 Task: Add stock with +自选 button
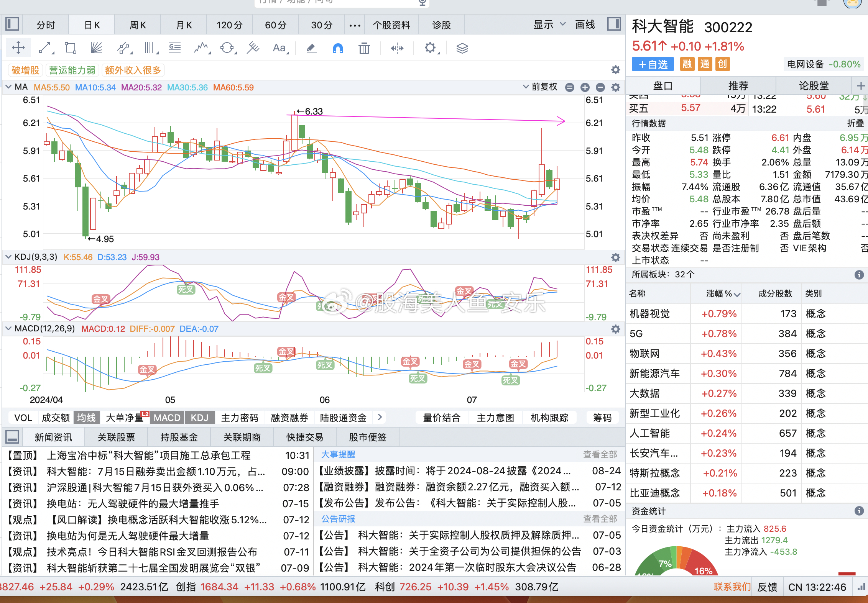pos(653,64)
